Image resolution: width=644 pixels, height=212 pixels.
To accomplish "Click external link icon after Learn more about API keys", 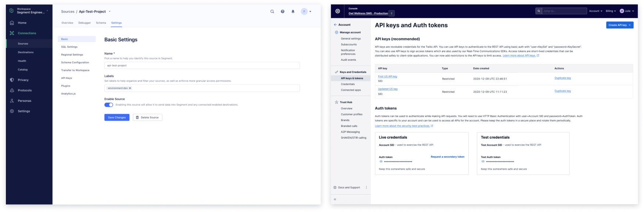I will tap(538, 56).
